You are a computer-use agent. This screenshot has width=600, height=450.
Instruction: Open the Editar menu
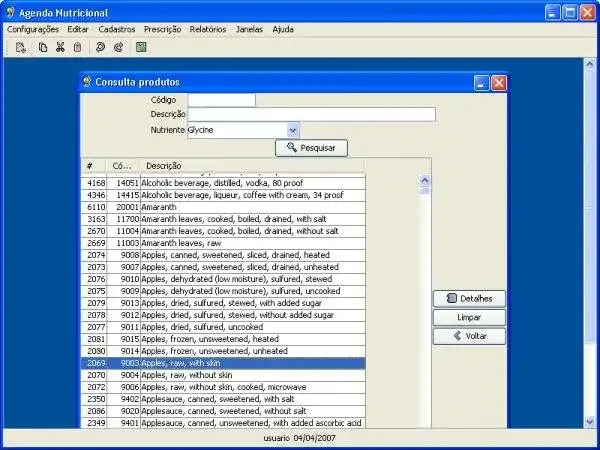[78, 29]
